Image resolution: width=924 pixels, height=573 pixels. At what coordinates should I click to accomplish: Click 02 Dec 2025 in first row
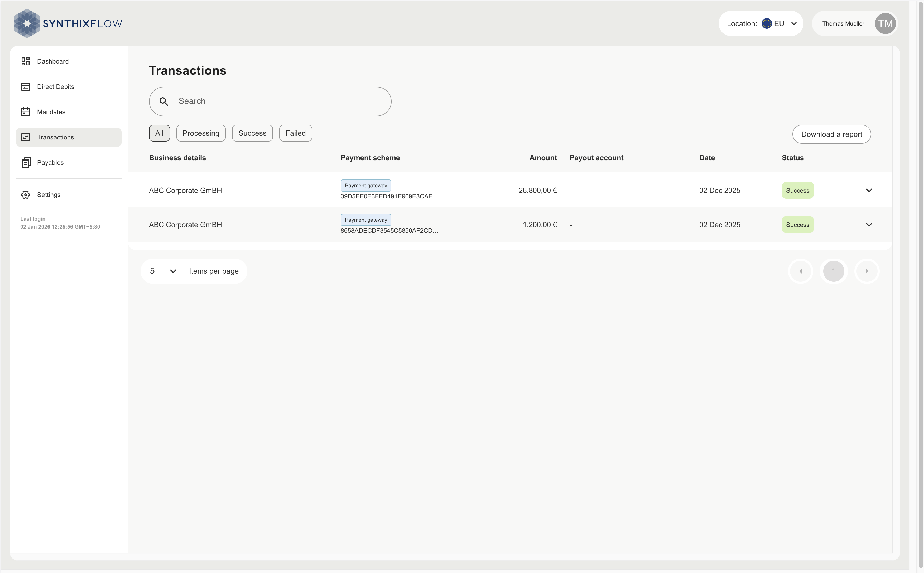pyautogui.click(x=719, y=190)
